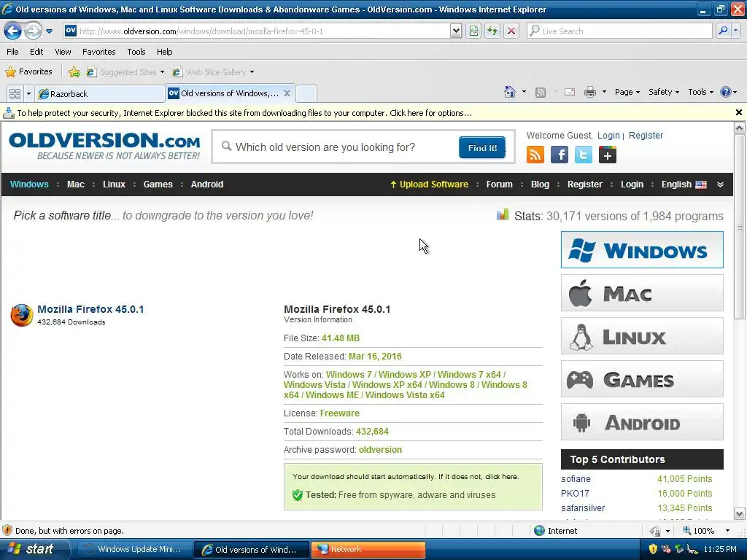Image resolution: width=747 pixels, height=560 pixels.
Task: Open the Windows Start button
Action: 34,549
